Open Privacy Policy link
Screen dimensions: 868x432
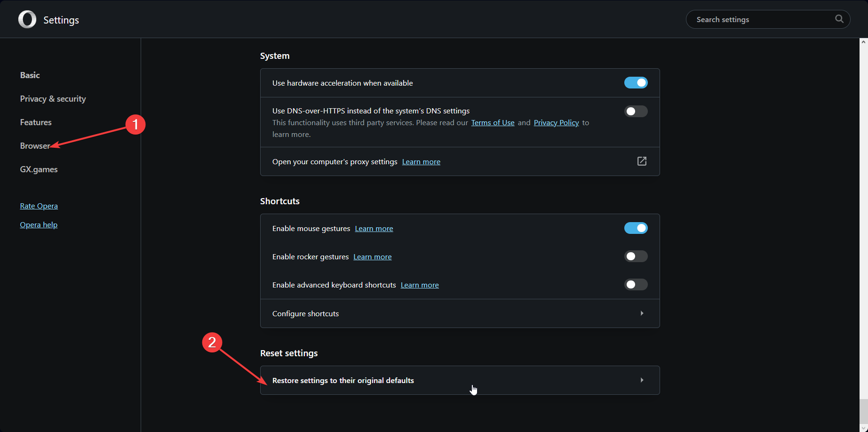[x=556, y=123]
